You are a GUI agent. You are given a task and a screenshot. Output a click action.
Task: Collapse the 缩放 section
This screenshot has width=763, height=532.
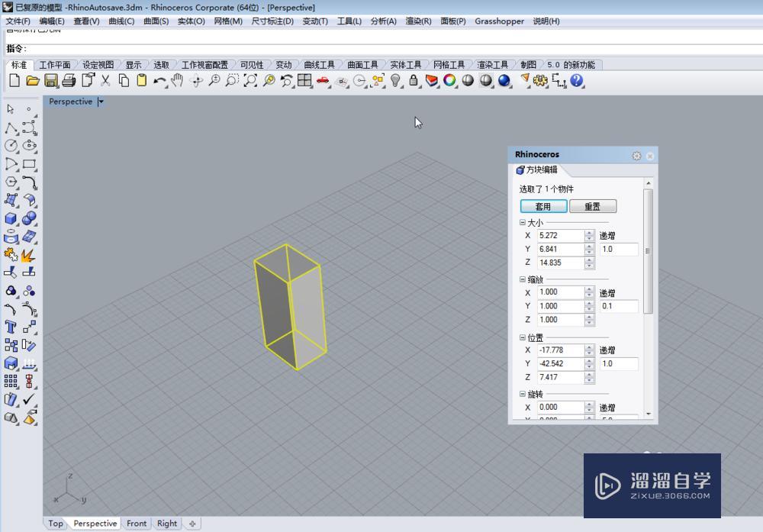point(523,279)
